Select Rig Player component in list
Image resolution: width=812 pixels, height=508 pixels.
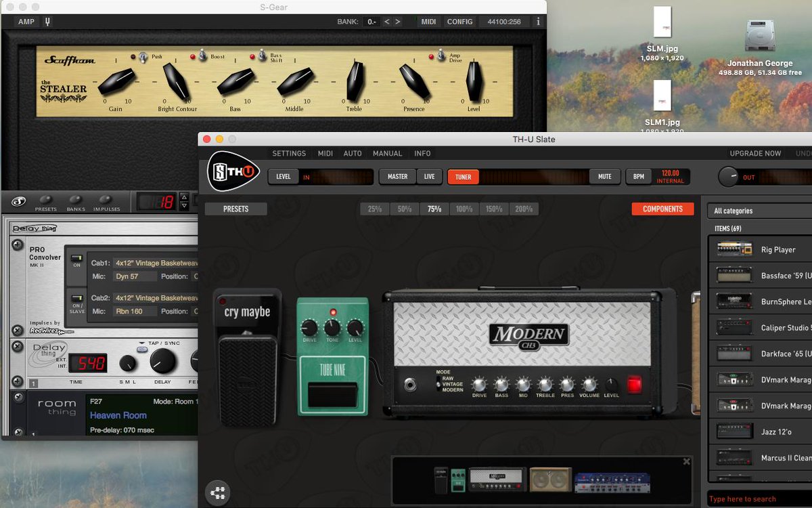pos(761,249)
